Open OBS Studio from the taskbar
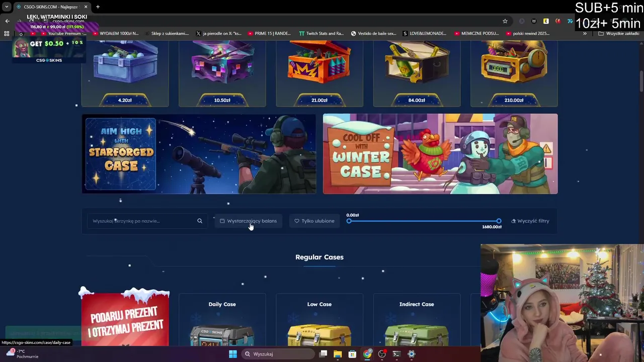The height and width of the screenshot is (362, 644). pyautogui.click(x=382, y=354)
